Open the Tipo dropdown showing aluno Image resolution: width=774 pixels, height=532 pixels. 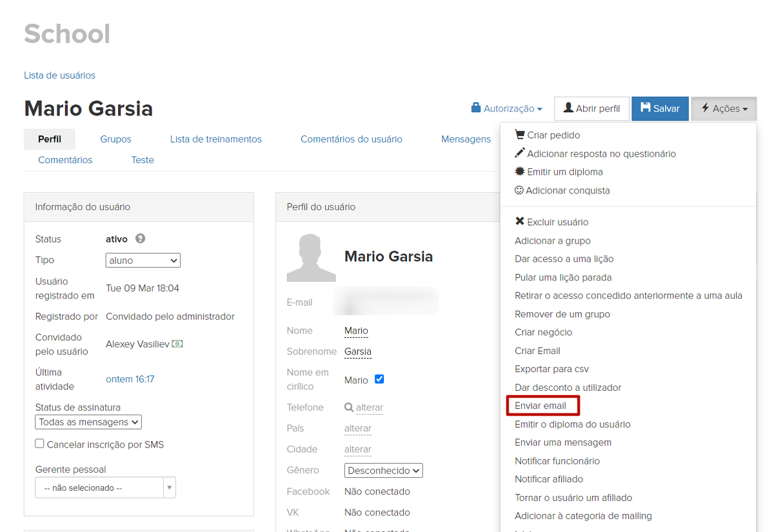[x=143, y=260]
